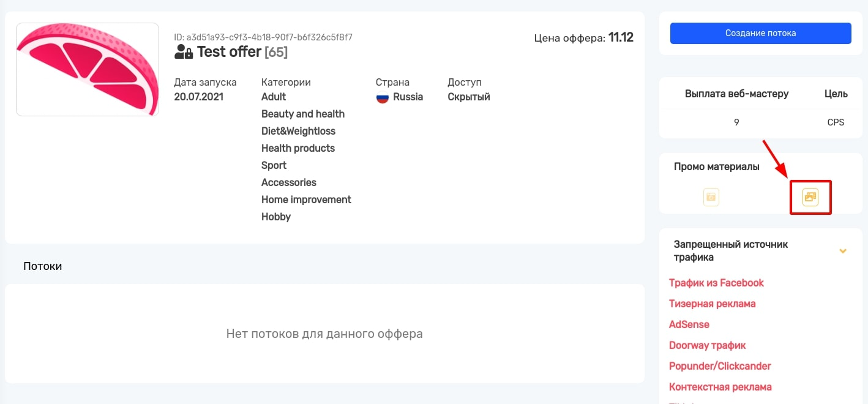Click the Diet&Weightloss category
Viewport: 868px width, 404px height.
298,131
